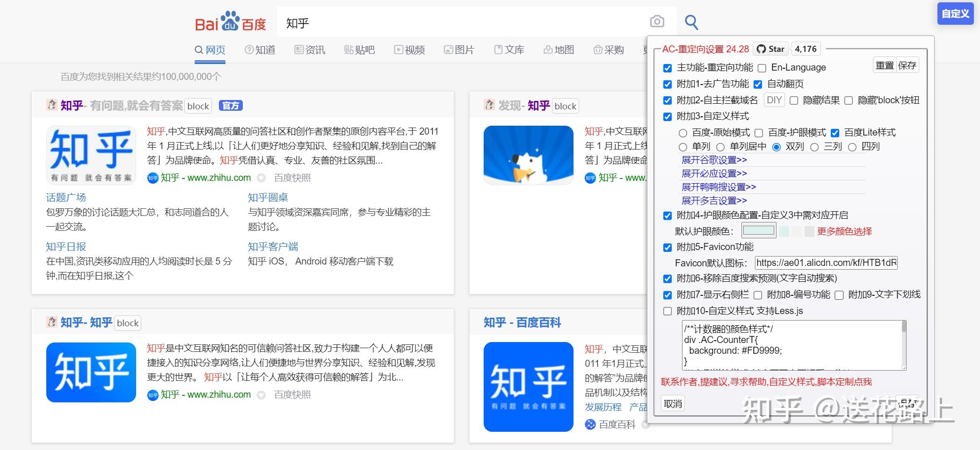Viewport: 980px width, 450px height.
Task: Open 更多颜色选择 link
Action: [x=844, y=231]
